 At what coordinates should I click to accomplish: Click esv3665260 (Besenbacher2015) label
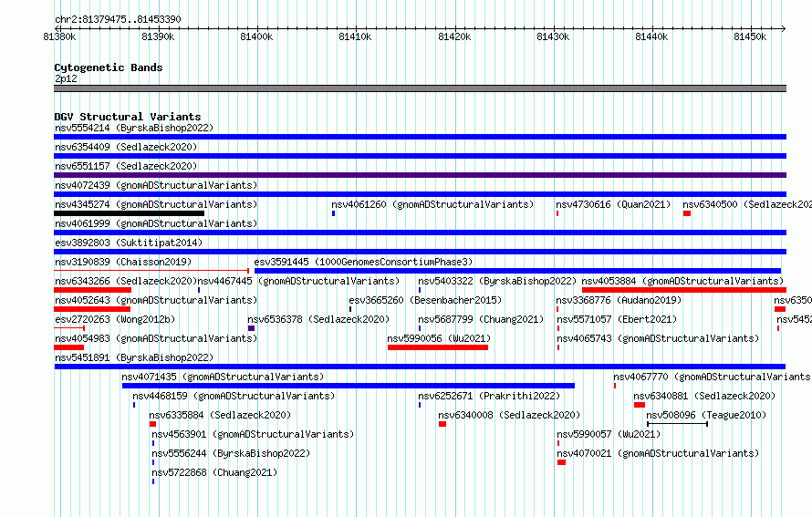[x=425, y=300]
